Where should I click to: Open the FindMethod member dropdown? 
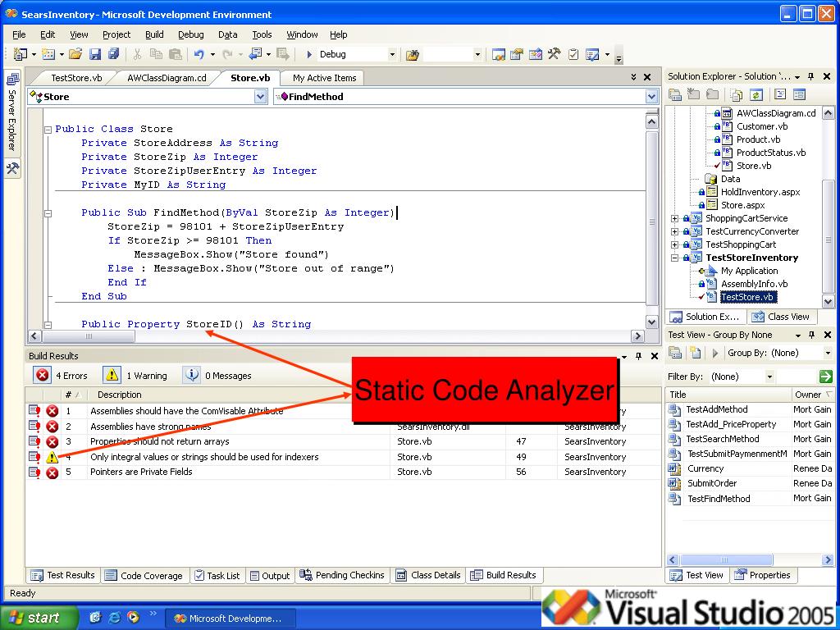[651, 97]
